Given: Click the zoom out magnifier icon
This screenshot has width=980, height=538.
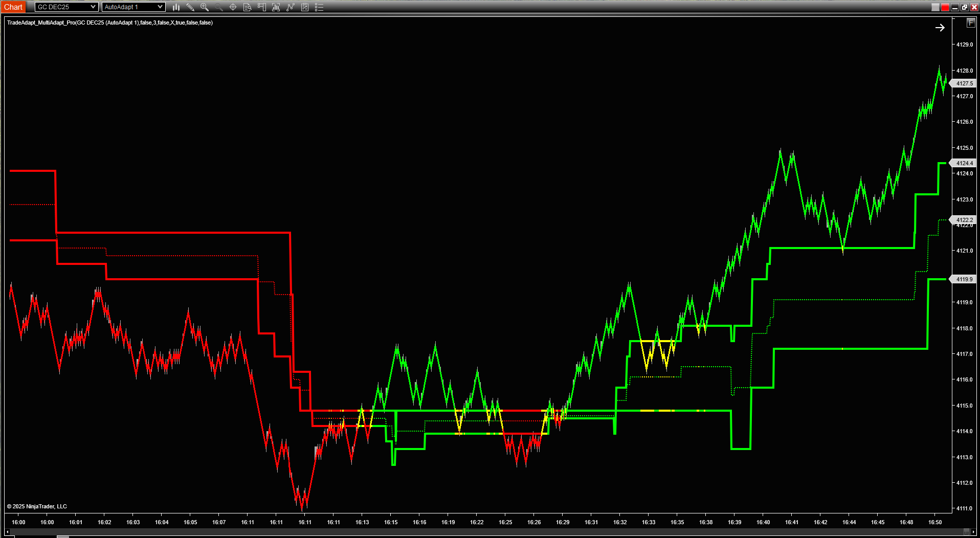Looking at the screenshot, I should [x=219, y=7].
